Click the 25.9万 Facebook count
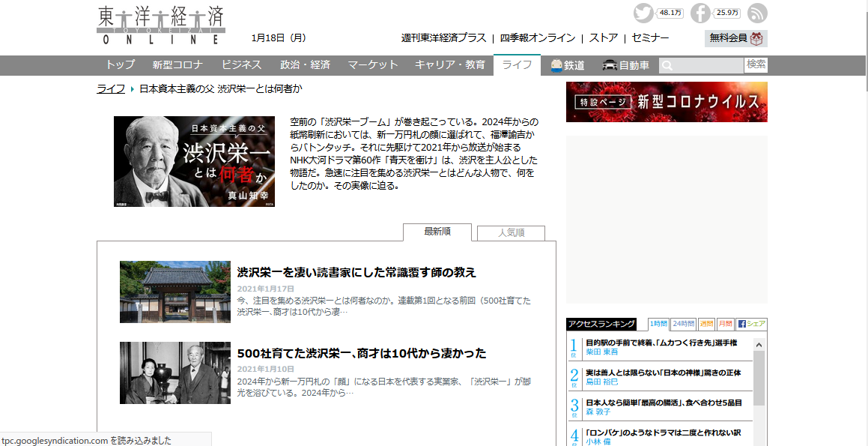The height and width of the screenshot is (446, 868). 727,13
